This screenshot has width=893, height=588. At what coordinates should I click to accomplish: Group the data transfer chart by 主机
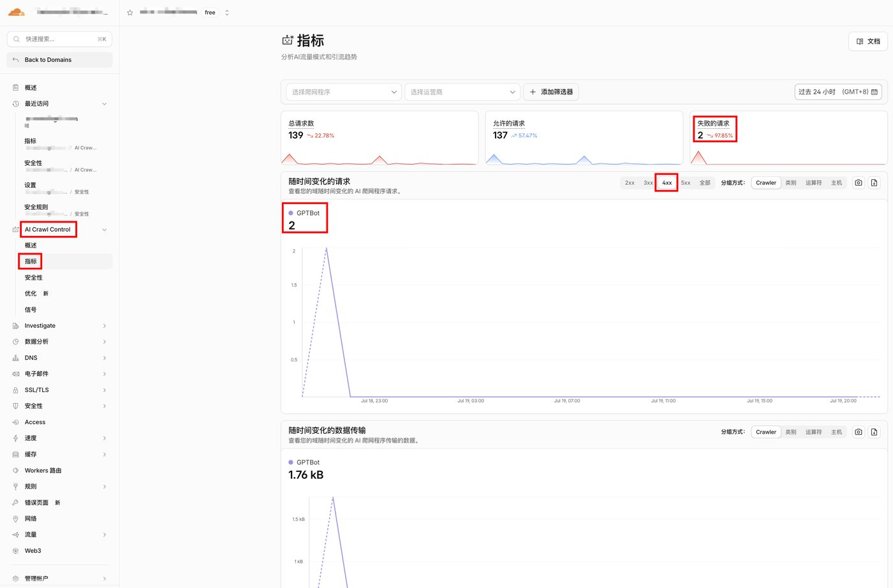(x=836, y=432)
